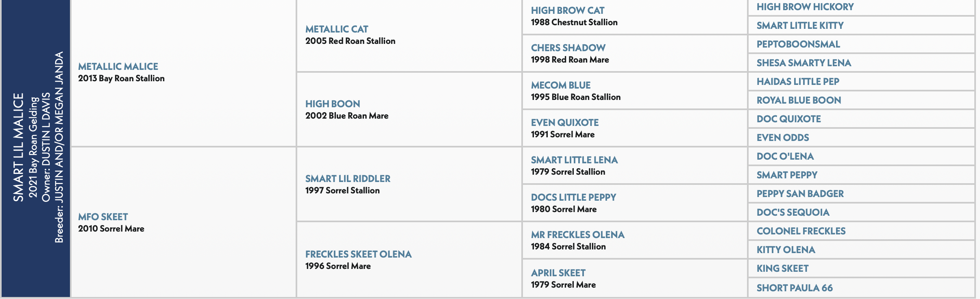The width and height of the screenshot is (980, 299).
Task: Open the MFO SKEET dam link
Action: 103,217
